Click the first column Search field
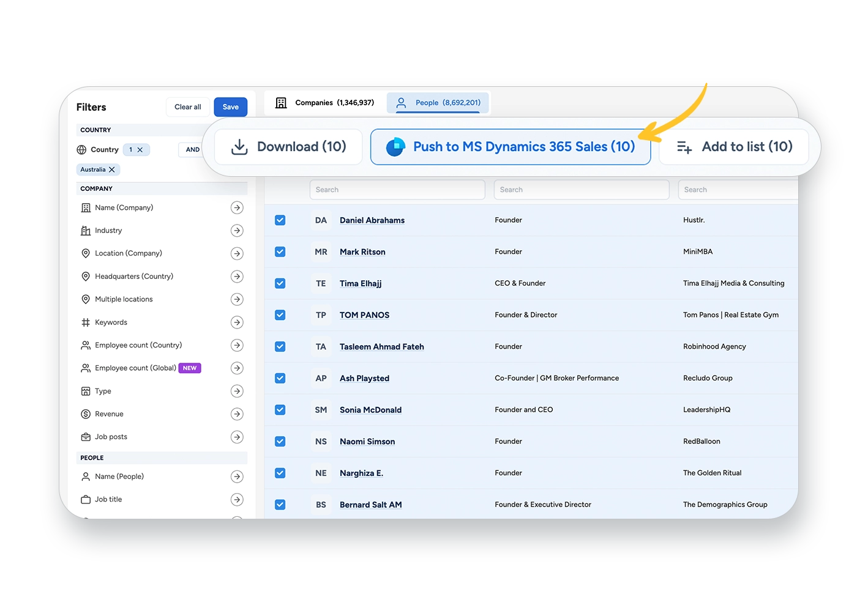 tap(397, 190)
